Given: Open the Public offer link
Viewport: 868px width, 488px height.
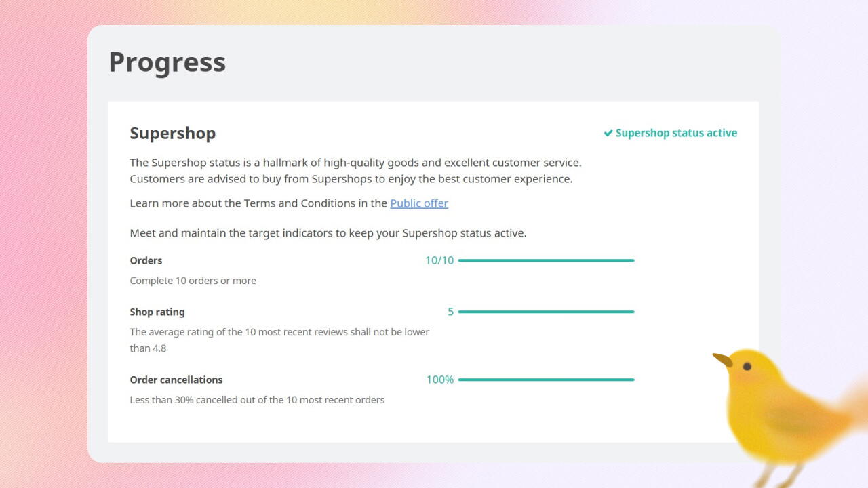Looking at the screenshot, I should 419,203.
